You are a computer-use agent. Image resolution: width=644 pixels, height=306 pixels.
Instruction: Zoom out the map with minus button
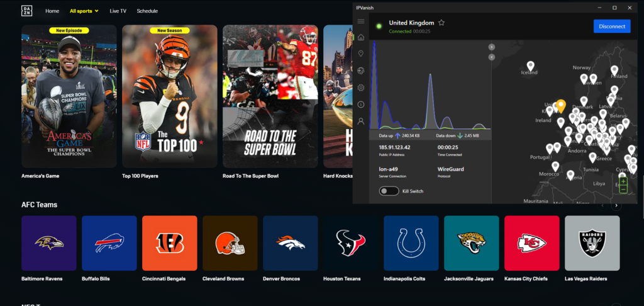623,189
